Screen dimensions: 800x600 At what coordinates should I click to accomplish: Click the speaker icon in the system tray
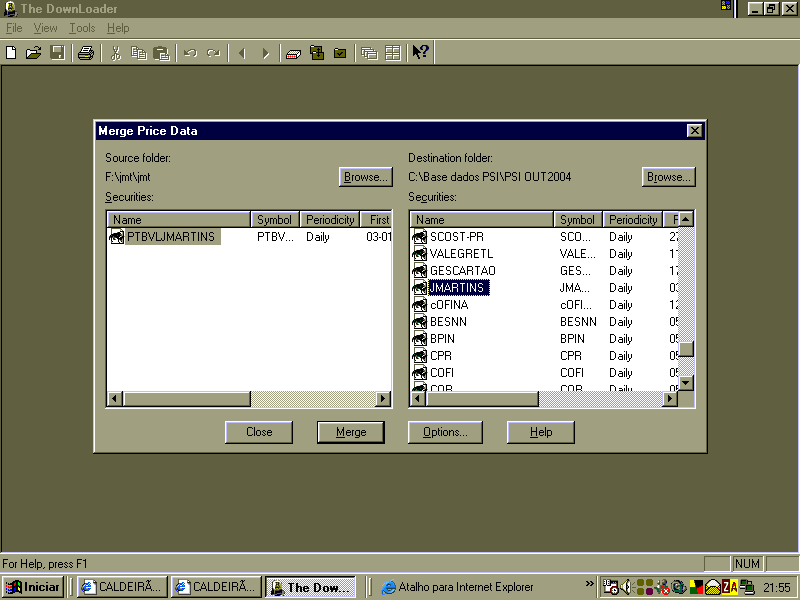624,586
